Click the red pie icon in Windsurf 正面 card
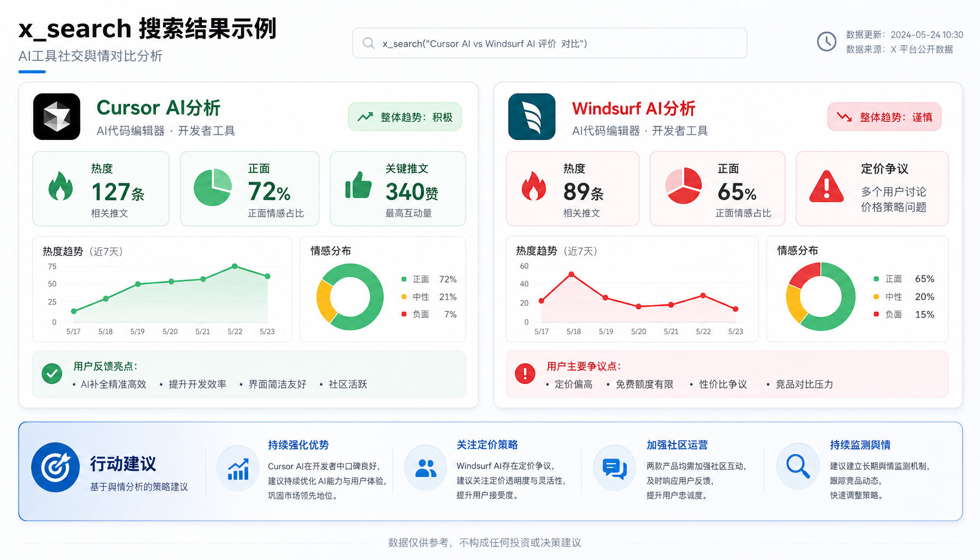Viewport: 980px width, 560px height. (684, 186)
